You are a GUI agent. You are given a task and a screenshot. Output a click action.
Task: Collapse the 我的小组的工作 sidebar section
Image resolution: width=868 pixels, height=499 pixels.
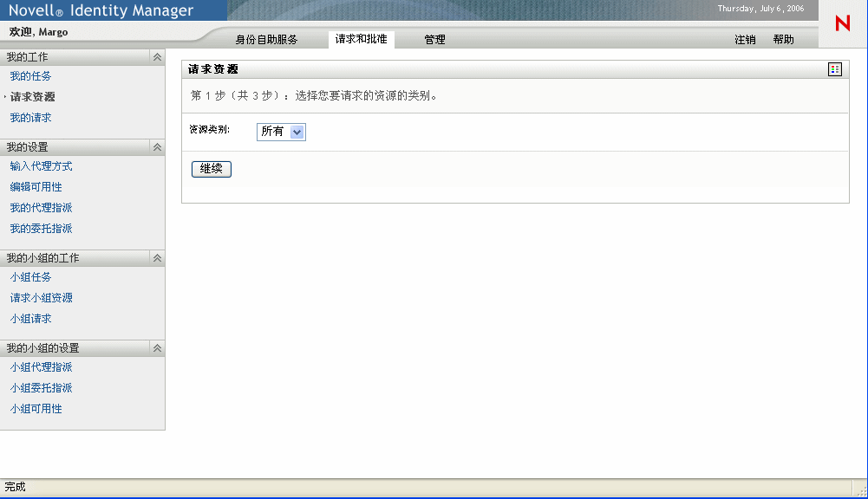(x=157, y=257)
